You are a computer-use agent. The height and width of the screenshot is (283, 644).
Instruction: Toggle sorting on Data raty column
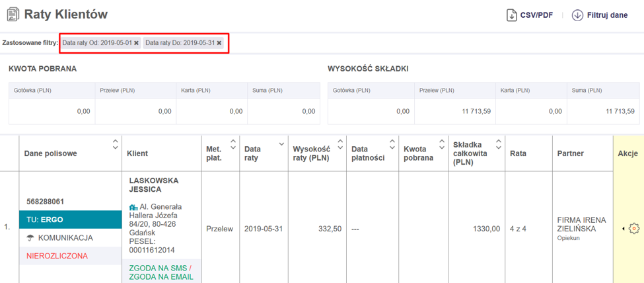pyautogui.click(x=282, y=143)
